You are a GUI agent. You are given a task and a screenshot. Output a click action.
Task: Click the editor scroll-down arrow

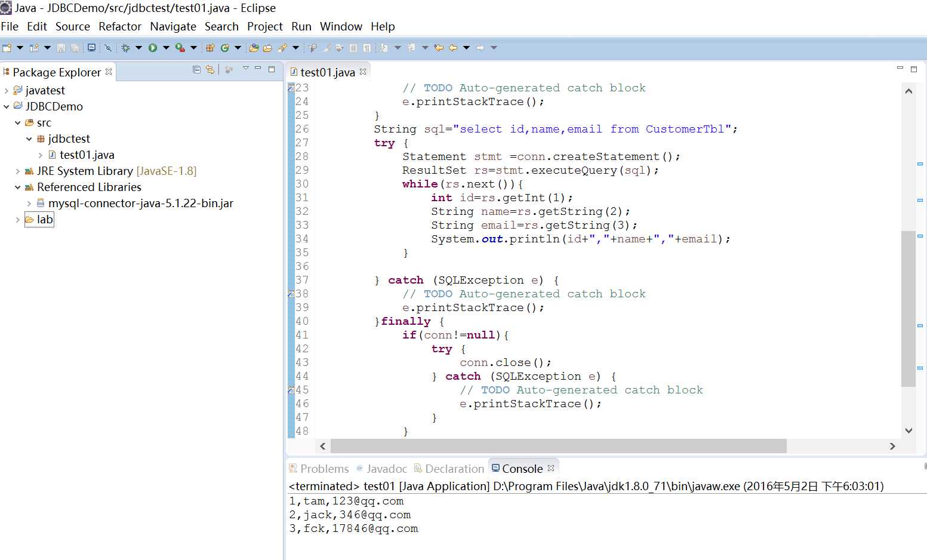(908, 430)
